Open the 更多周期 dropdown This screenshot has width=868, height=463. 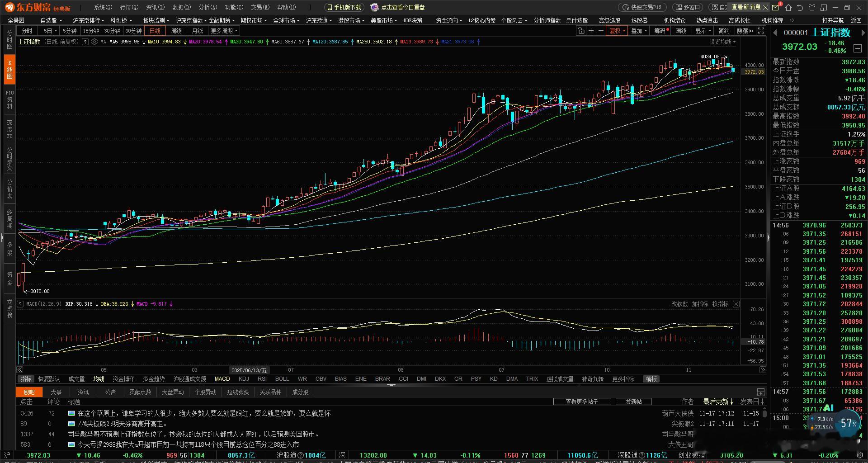coord(224,31)
